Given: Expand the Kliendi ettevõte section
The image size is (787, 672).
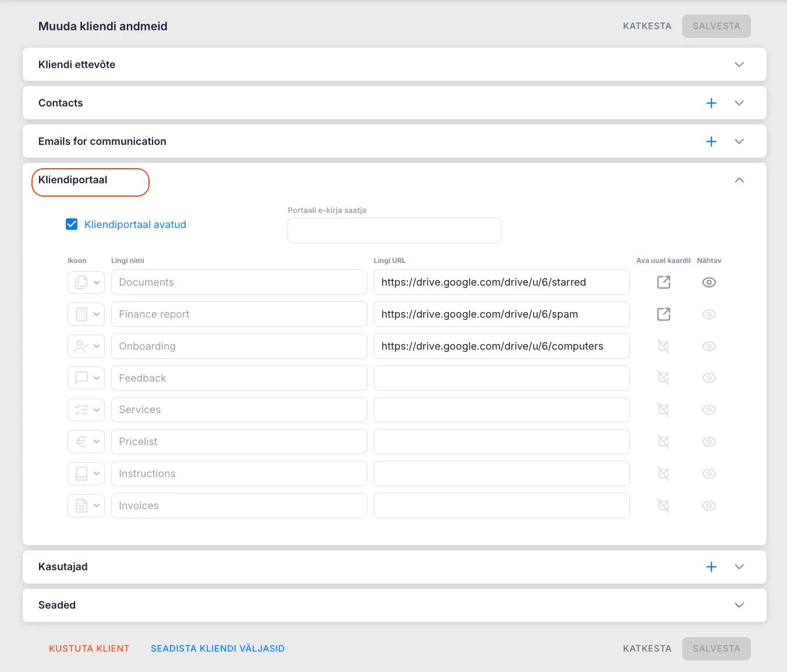Looking at the screenshot, I should click(739, 65).
